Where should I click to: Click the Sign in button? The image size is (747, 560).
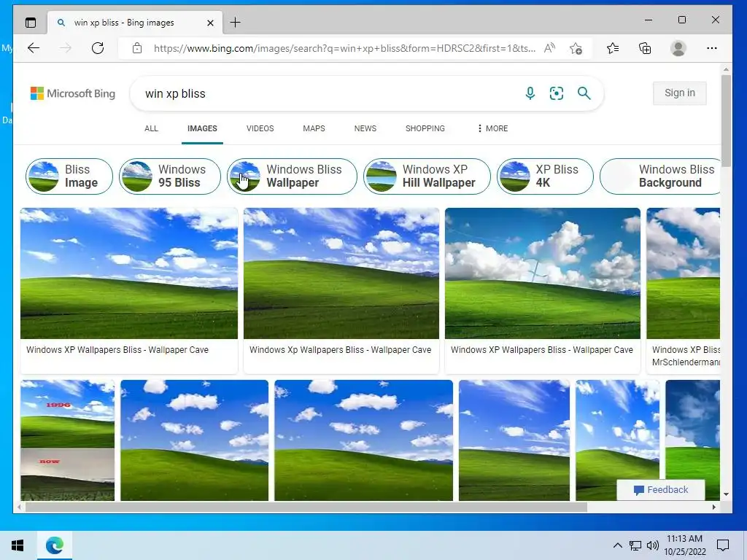[x=679, y=93]
